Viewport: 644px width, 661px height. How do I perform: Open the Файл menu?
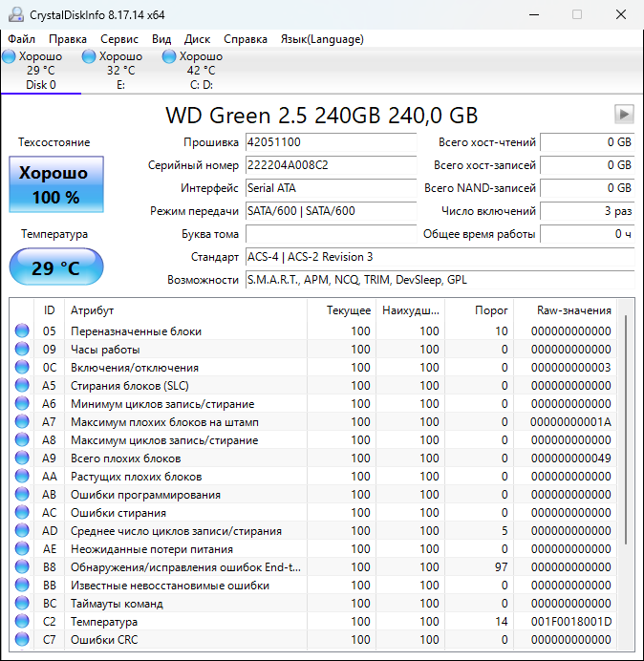pos(22,39)
